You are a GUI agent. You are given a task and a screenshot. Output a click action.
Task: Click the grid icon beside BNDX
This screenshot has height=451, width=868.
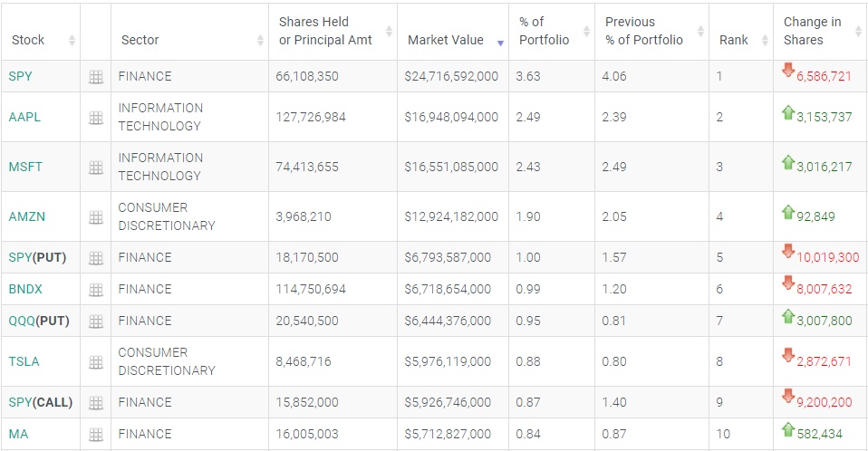click(95, 290)
